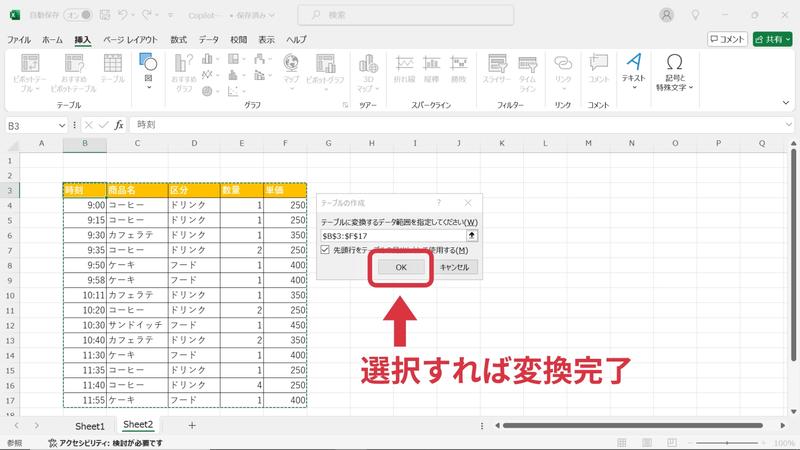
Task: Click the data range field $B$3:$F$17
Action: pos(393,236)
